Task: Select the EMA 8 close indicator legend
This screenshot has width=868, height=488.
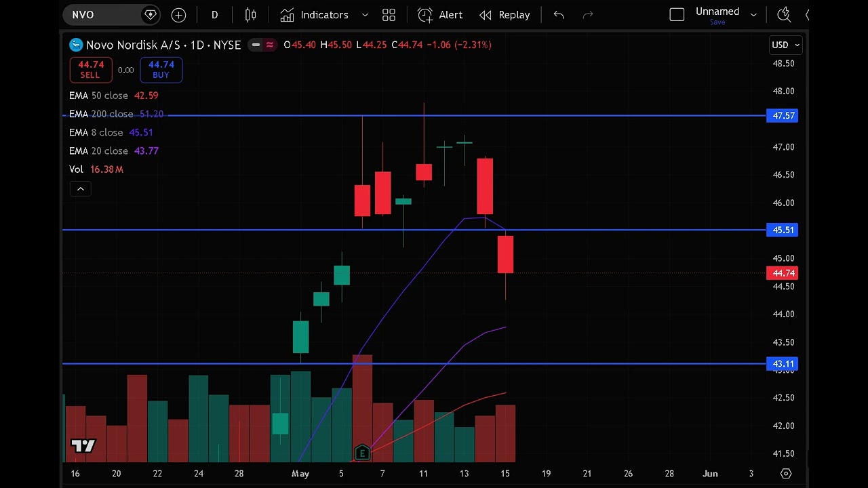Action: tap(111, 132)
